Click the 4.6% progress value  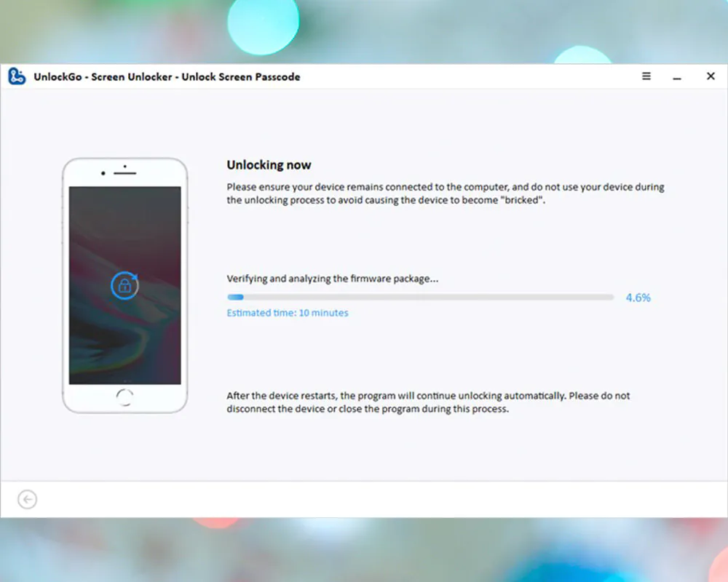pos(638,298)
